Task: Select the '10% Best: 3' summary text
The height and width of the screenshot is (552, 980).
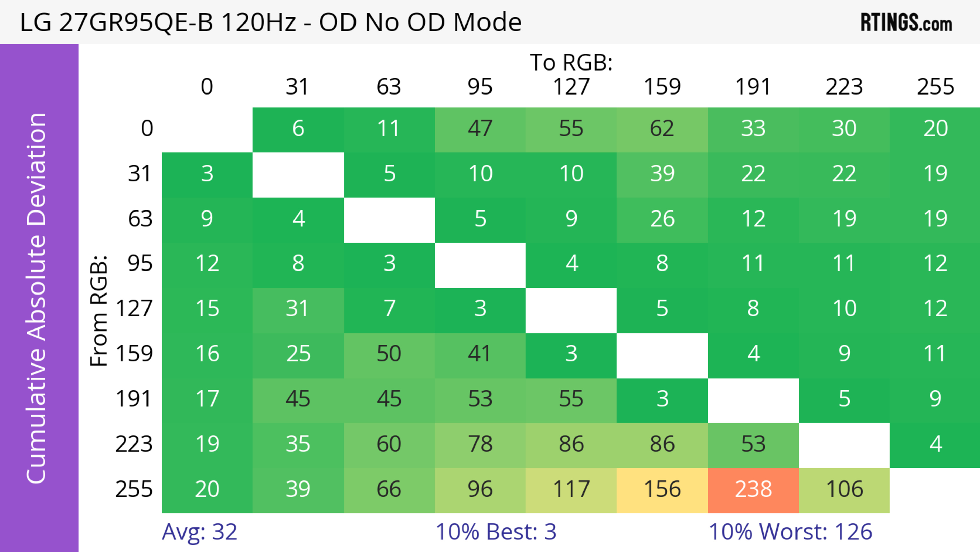Action: [x=496, y=532]
